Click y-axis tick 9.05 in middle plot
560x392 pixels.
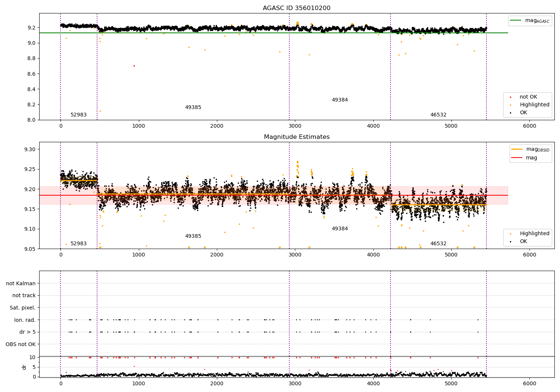point(29,249)
